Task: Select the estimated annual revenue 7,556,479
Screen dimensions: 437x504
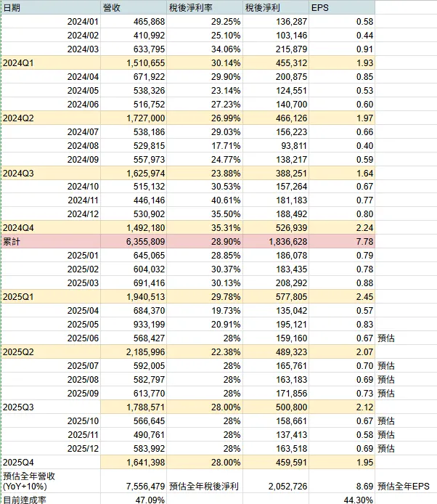Action: click(x=144, y=485)
